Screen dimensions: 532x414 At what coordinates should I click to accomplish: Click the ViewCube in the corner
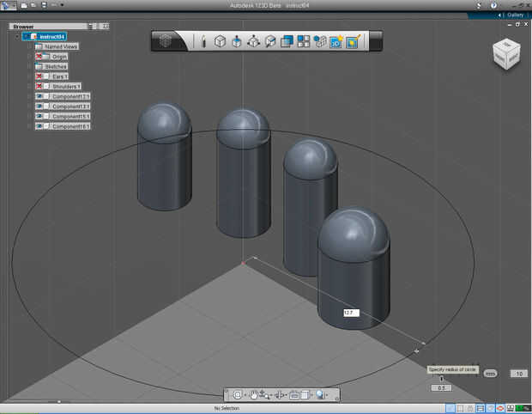(x=505, y=55)
